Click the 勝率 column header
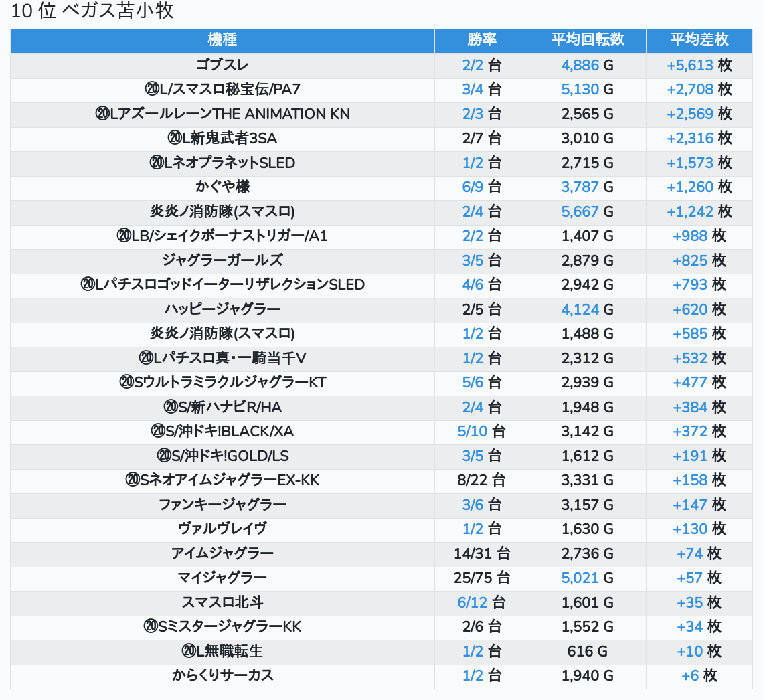The width and height of the screenshot is (763, 700). point(481,40)
